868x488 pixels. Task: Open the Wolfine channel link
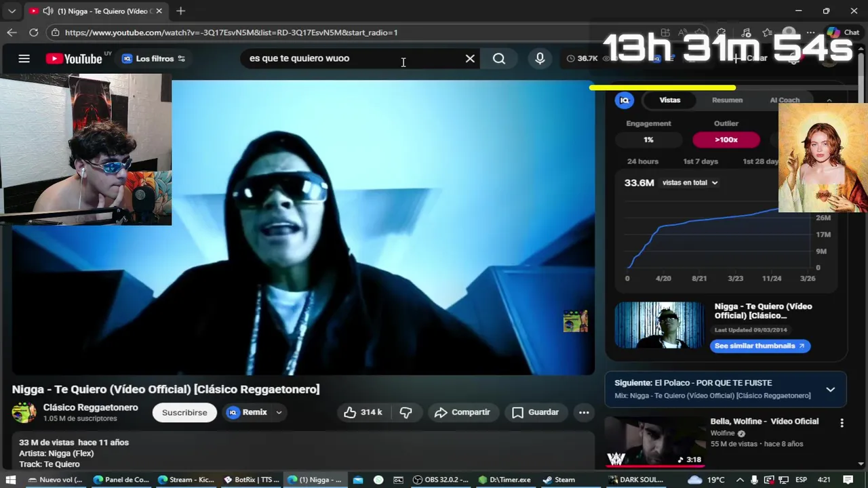tap(723, 433)
